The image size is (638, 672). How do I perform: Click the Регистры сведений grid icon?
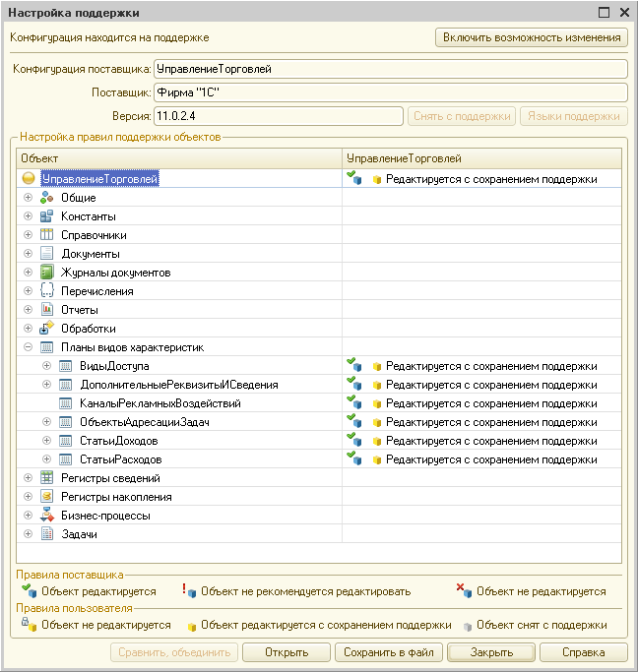click(x=46, y=478)
